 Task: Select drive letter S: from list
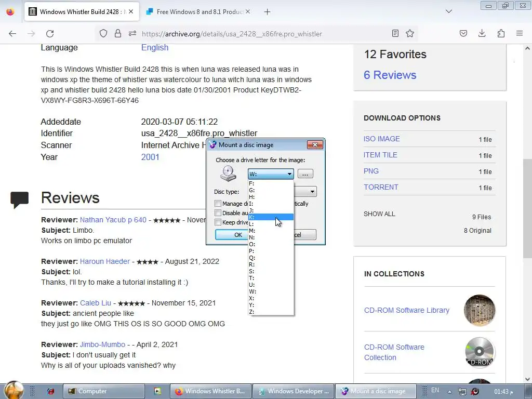pyautogui.click(x=271, y=271)
